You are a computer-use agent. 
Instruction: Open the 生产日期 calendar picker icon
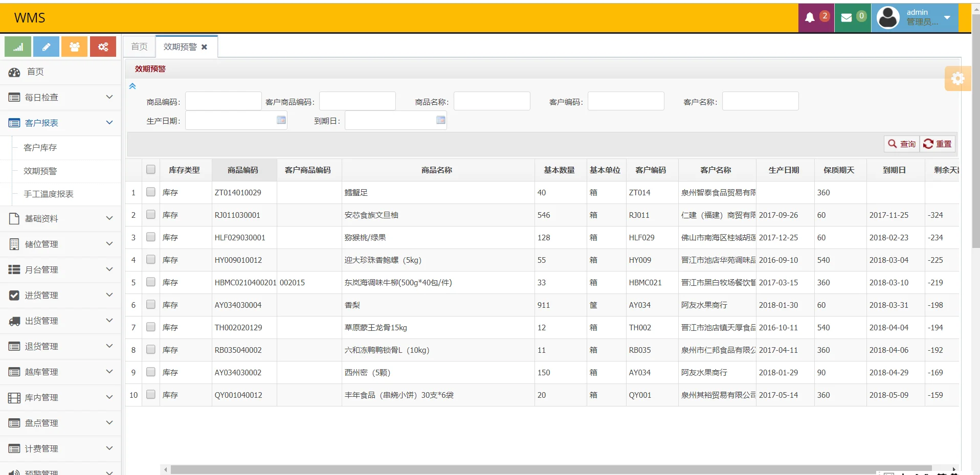tap(280, 120)
